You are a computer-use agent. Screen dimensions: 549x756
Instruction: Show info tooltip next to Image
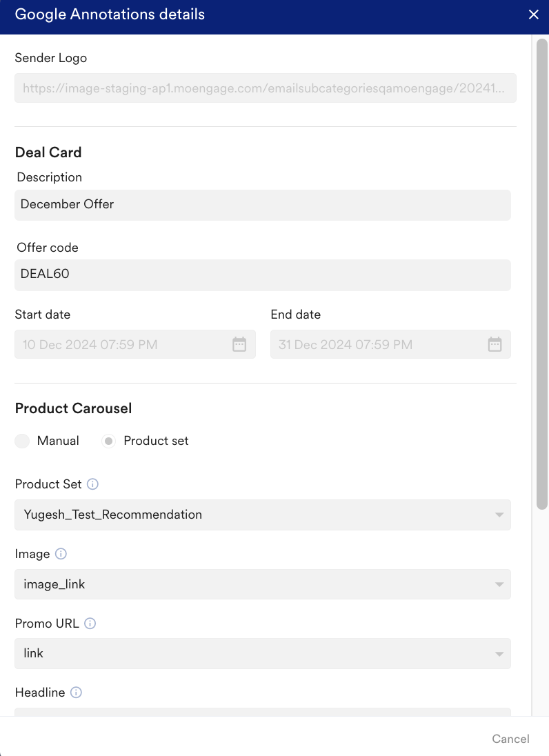(x=61, y=554)
